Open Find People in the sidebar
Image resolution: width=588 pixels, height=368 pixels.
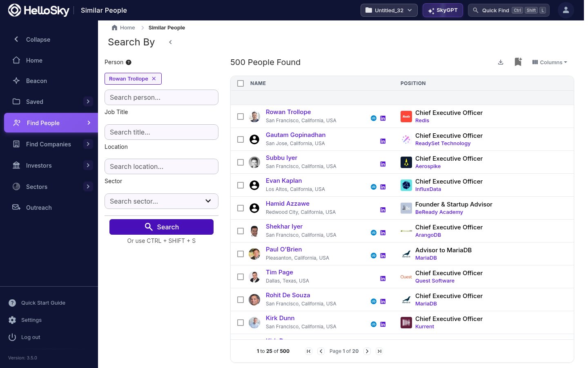(x=51, y=123)
